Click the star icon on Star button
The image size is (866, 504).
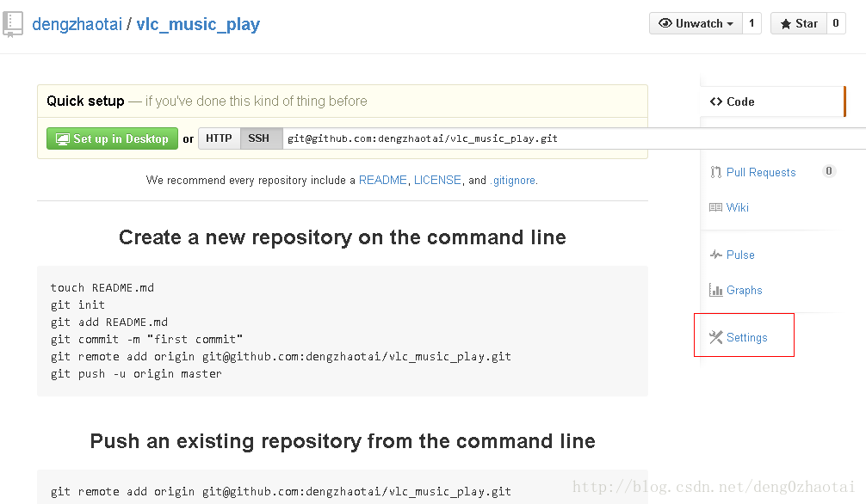(785, 24)
